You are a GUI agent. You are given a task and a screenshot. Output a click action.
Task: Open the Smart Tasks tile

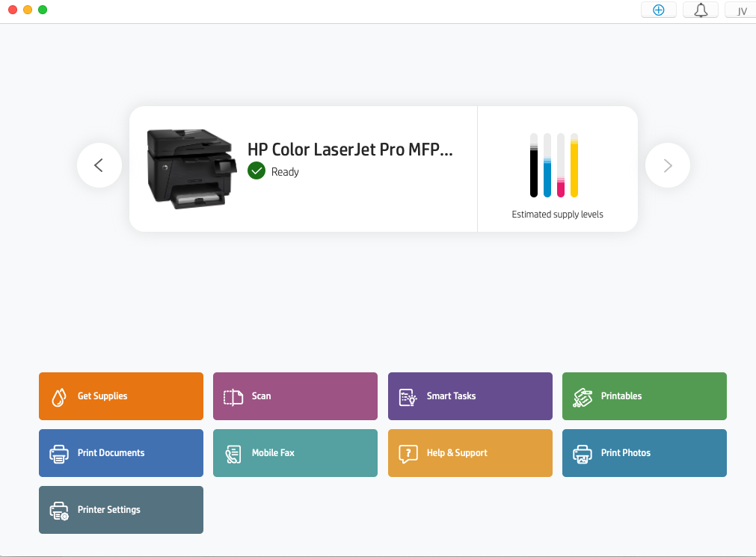tap(470, 396)
